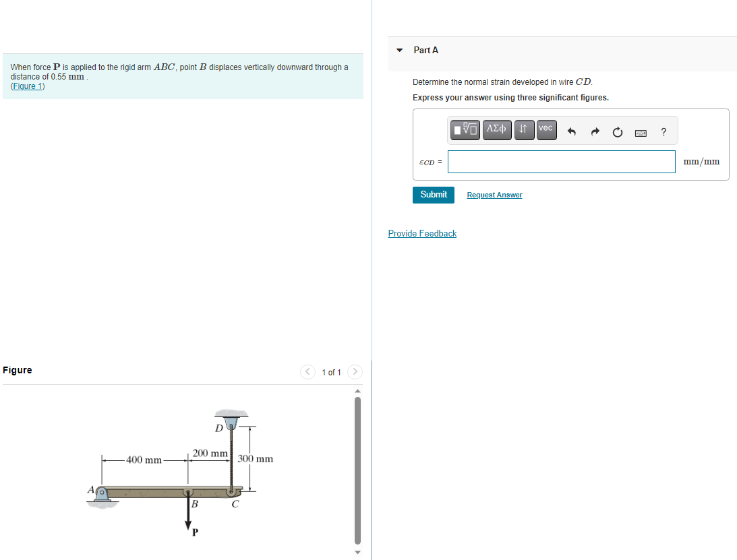The width and height of the screenshot is (737, 560).
Task: Click the previous figure navigation arrow
Action: tap(307, 371)
